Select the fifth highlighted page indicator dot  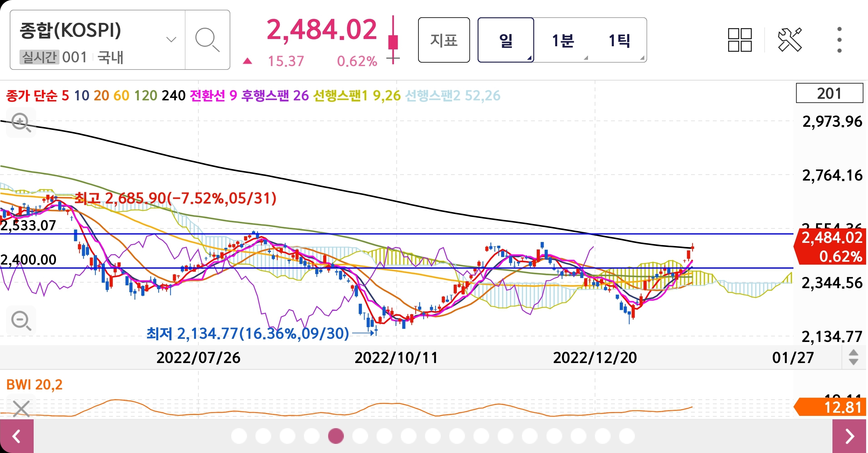coord(336,436)
